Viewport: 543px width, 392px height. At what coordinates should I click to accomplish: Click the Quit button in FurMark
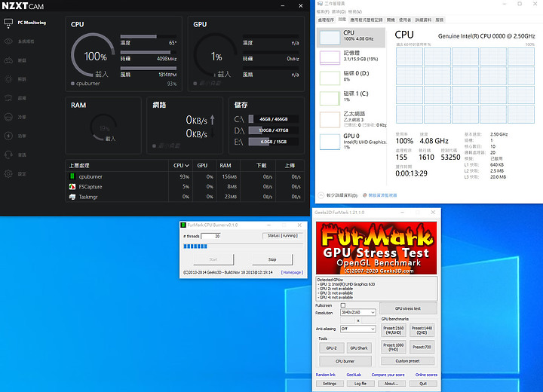[x=423, y=384]
